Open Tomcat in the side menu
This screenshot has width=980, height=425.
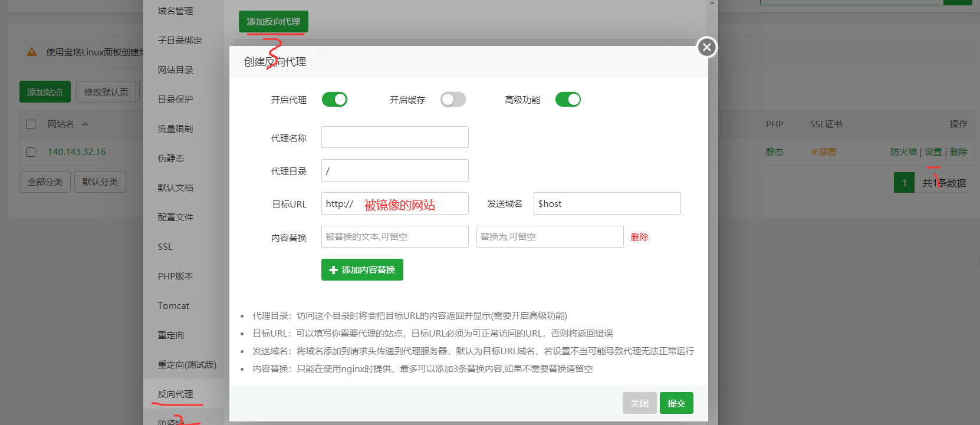tap(173, 306)
